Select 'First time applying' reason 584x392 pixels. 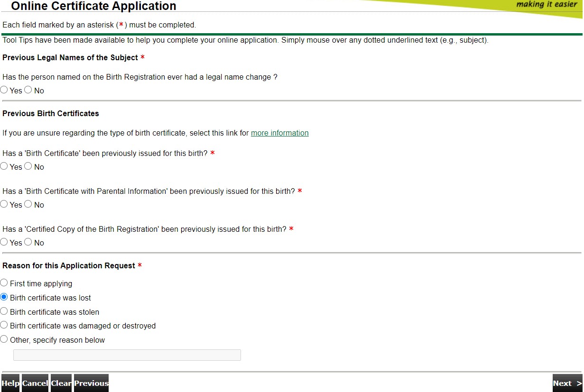coord(4,283)
